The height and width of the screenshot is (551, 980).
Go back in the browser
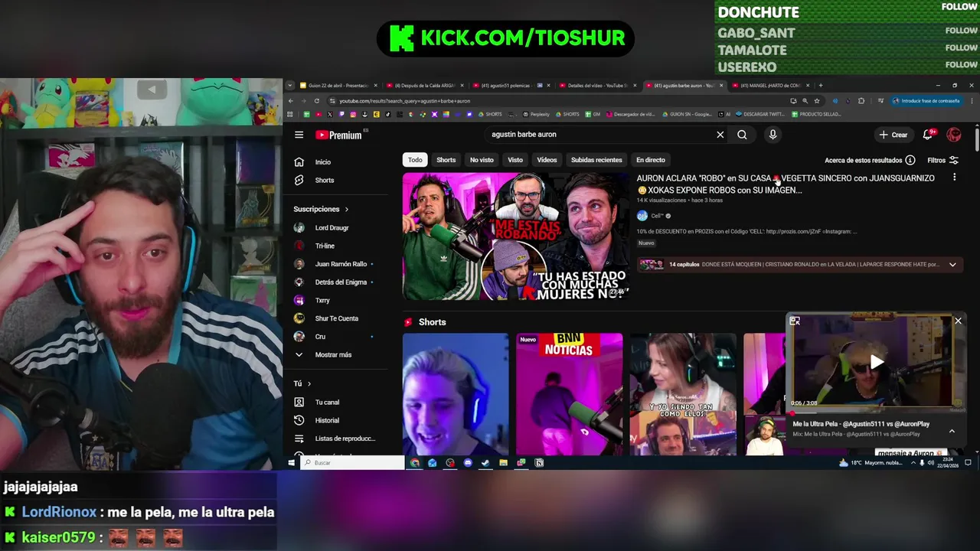click(290, 101)
